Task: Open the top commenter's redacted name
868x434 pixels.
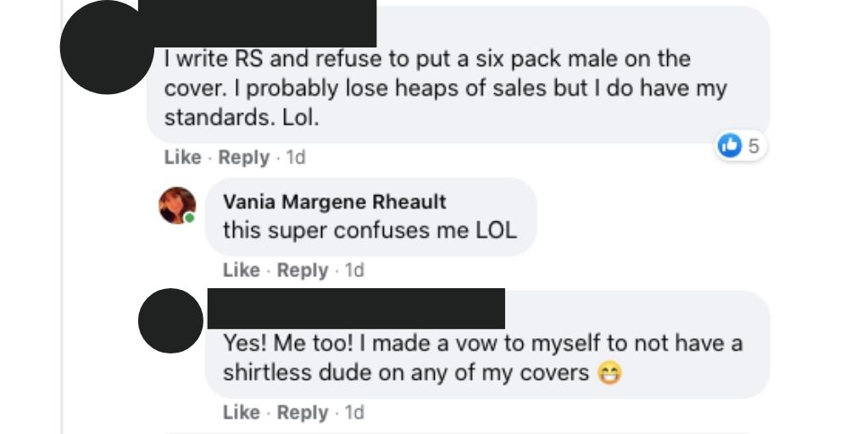Action: 257,25
